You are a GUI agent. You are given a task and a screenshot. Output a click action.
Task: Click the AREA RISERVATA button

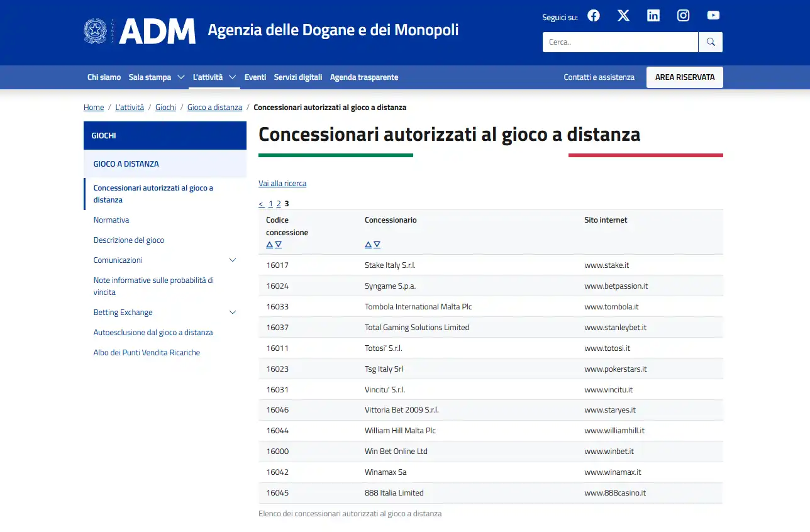[x=685, y=77]
